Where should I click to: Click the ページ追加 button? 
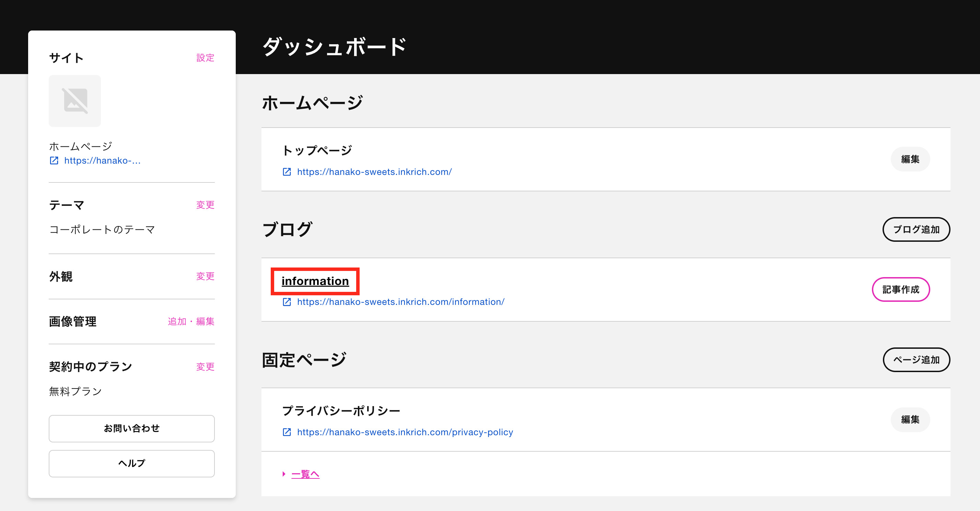coord(916,360)
